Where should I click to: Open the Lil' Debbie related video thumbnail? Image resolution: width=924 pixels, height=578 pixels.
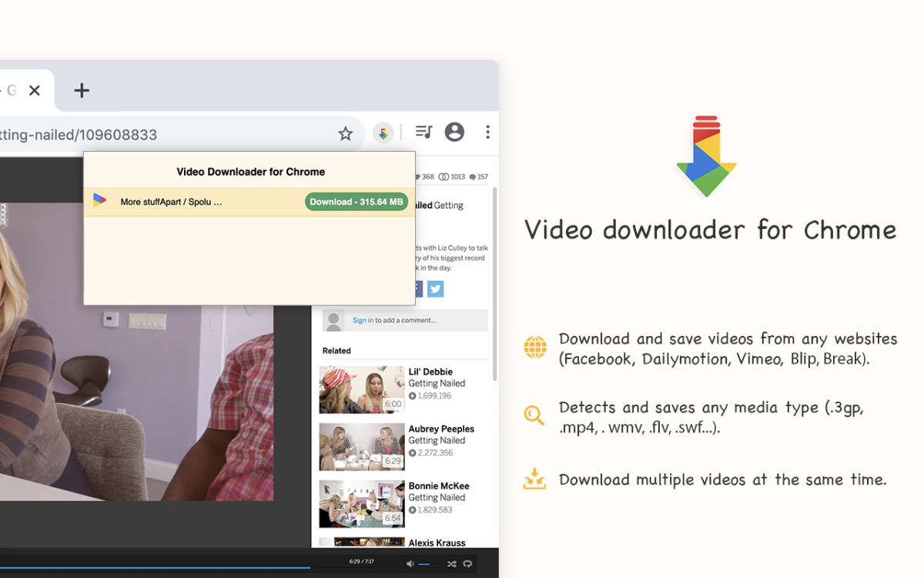pos(361,389)
